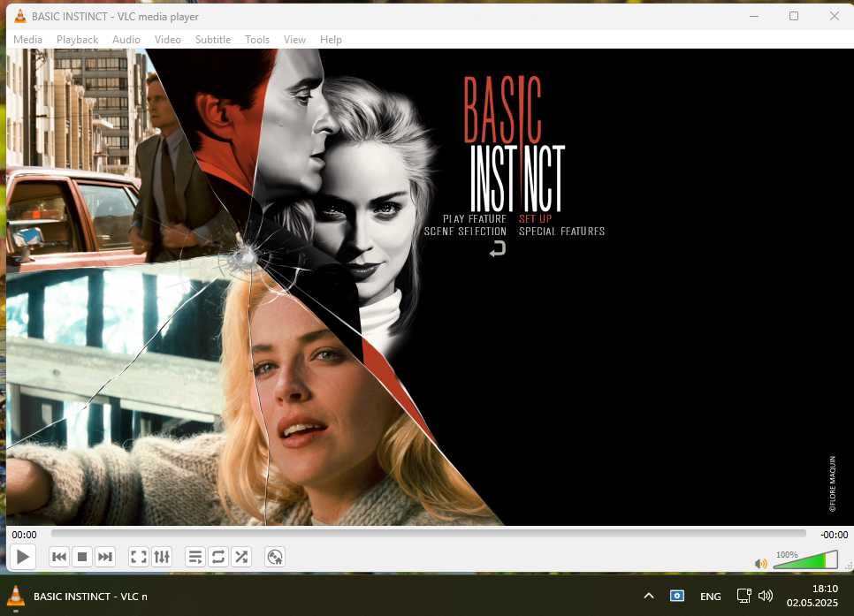This screenshot has width=854, height=616.
Task: Open the Subtitle menu
Action: click(x=213, y=39)
